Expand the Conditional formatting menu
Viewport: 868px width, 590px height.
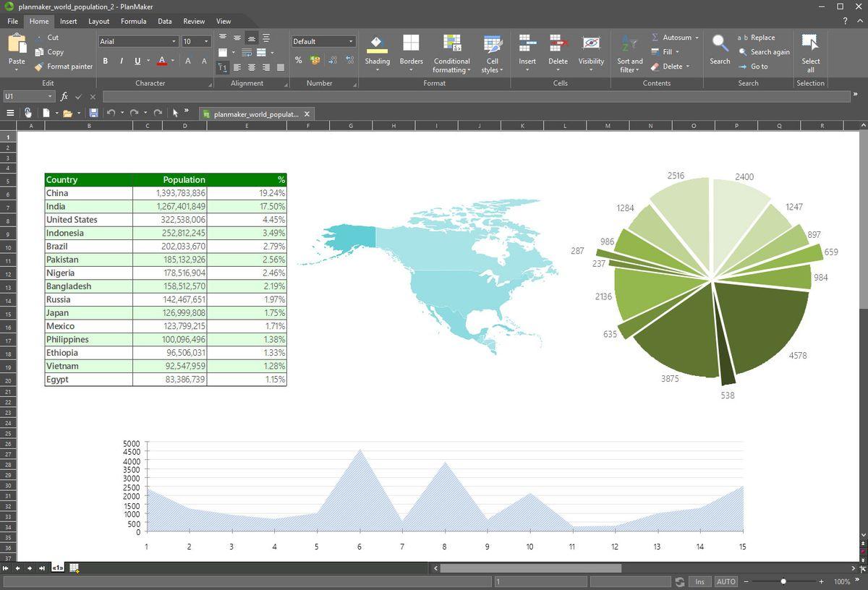tap(451, 66)
